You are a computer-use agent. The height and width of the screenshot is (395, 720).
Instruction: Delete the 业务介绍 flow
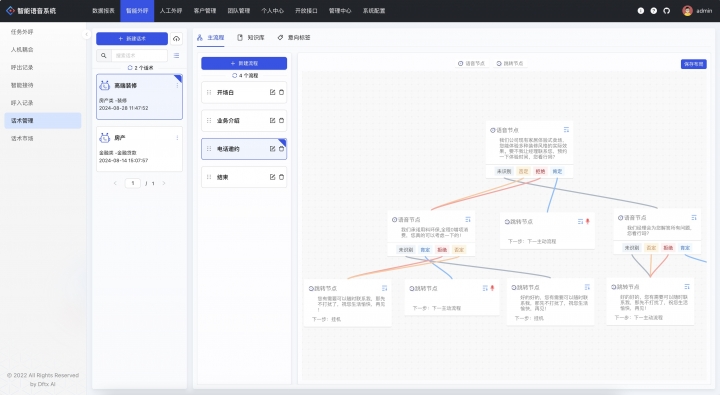coord(281,120)
